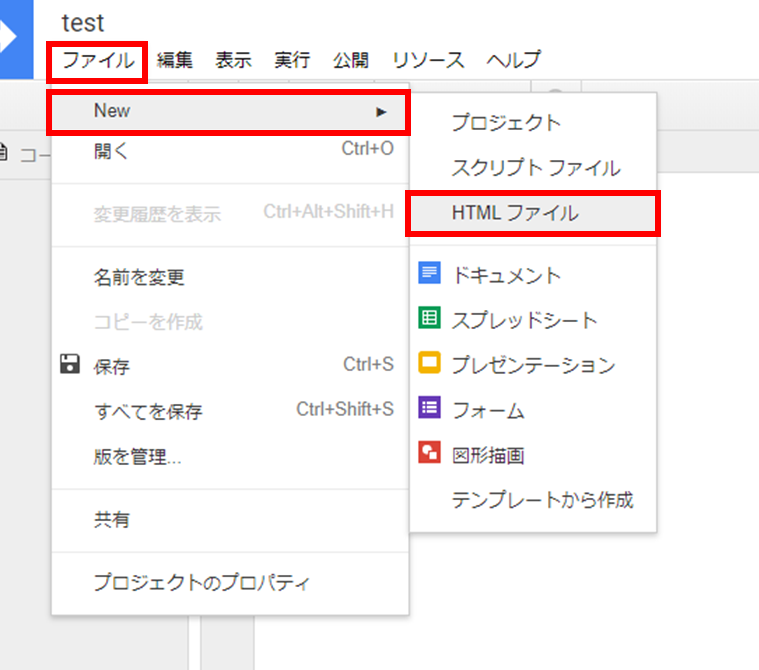Choose フォーム label in New submenu
Viewport: 759px width, 670px height.
(488, 410)
